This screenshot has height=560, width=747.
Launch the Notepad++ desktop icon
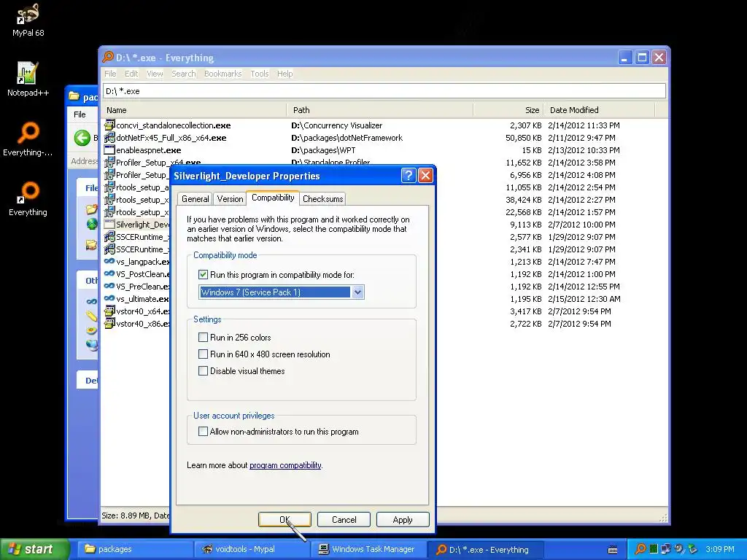pos(28,79)
